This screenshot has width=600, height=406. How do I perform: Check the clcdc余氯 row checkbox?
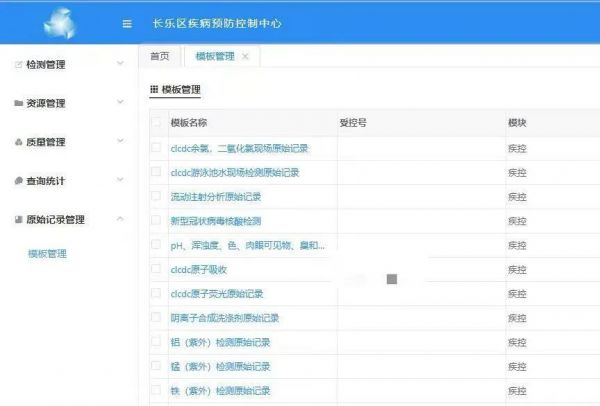(x=156, y=147)
